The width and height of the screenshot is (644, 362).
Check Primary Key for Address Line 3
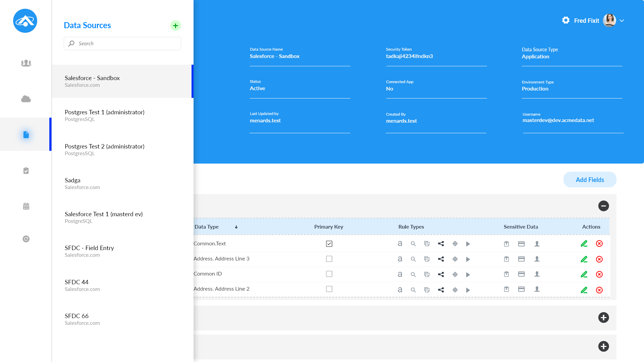[x=329, y=259]
